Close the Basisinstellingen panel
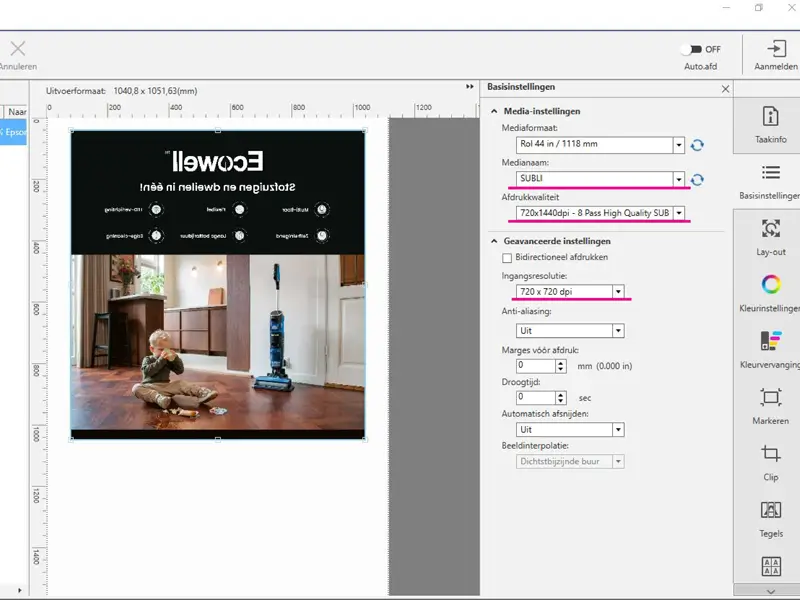This screenshot has height=600, width=800. coord(725,88)
